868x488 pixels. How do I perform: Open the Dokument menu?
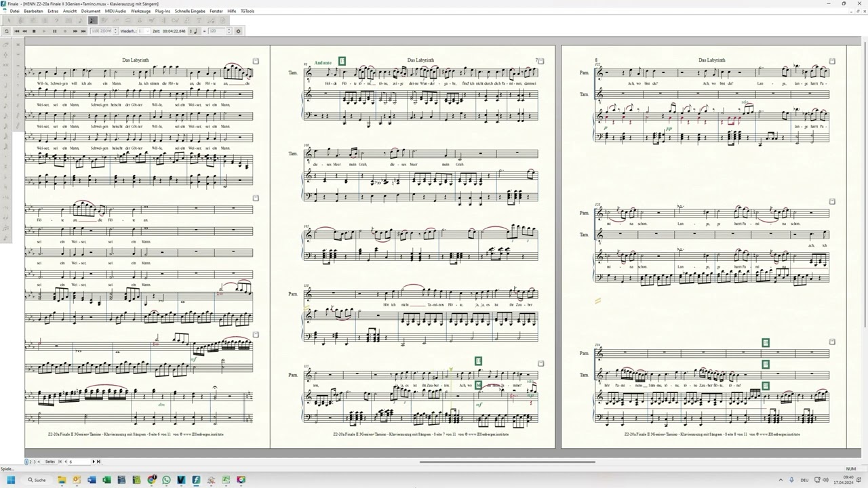click(x=91, y=12)
